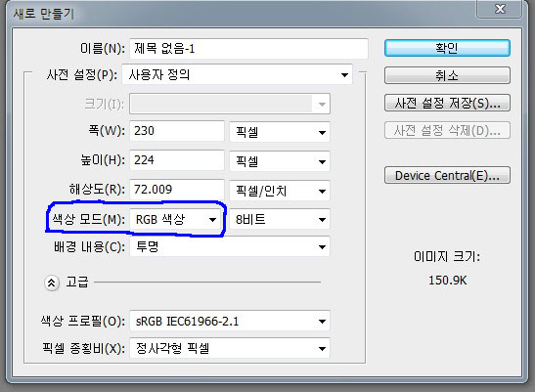Click the 이름 name field 제목 없음-1
The width and height of the screenshot is (535, 392).
(248, 49)
